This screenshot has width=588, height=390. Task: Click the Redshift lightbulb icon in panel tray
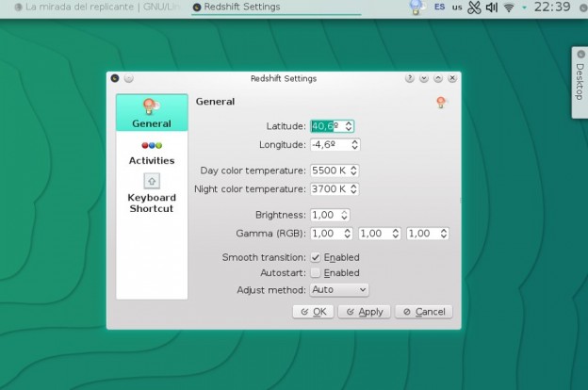coord(416,8)
